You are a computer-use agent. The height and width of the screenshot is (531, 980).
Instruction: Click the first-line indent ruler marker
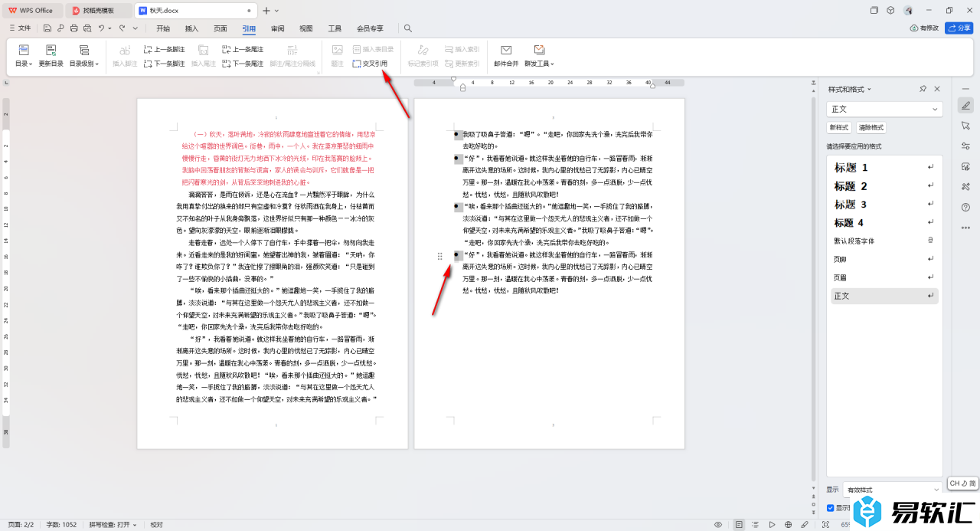point(453,79)
